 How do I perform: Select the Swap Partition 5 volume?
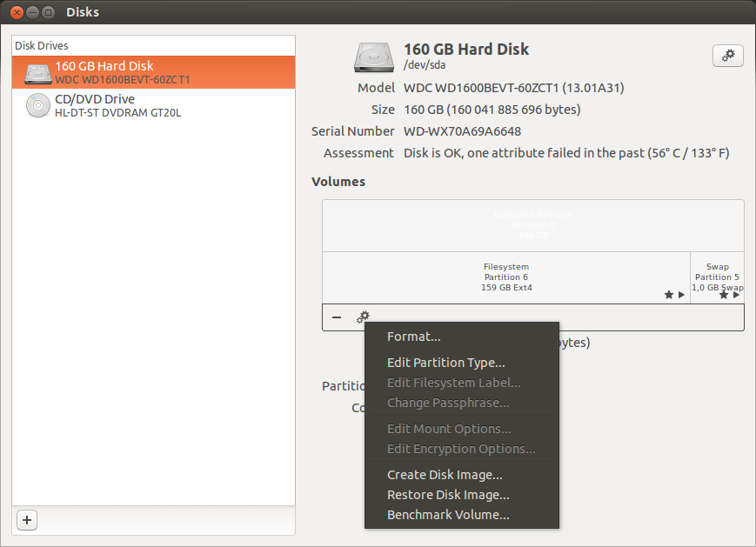(x=717, y=277)
